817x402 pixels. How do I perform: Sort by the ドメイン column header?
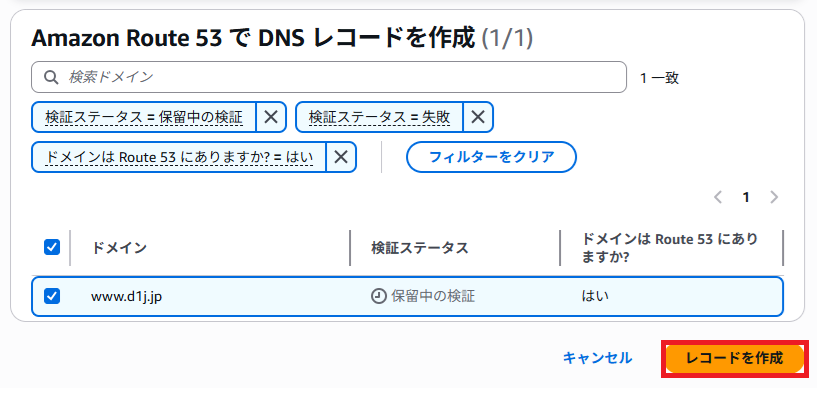click(119, 248)
